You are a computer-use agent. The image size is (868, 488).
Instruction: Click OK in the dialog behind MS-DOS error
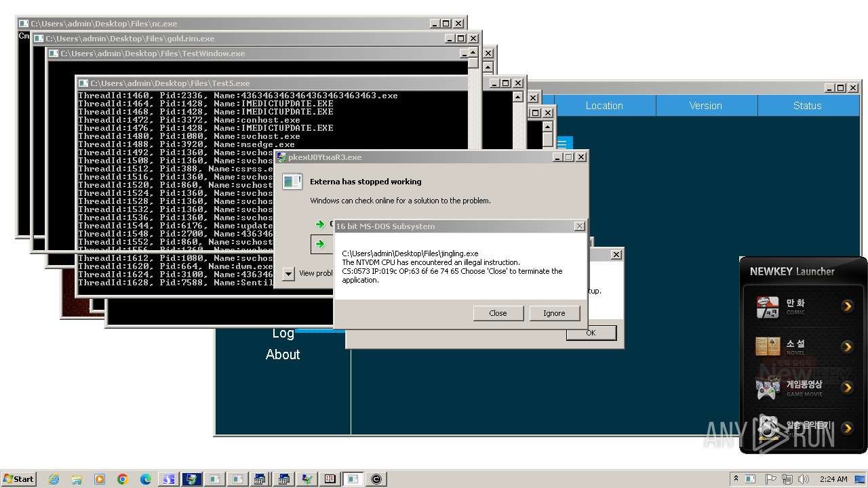tap(591, 333)
